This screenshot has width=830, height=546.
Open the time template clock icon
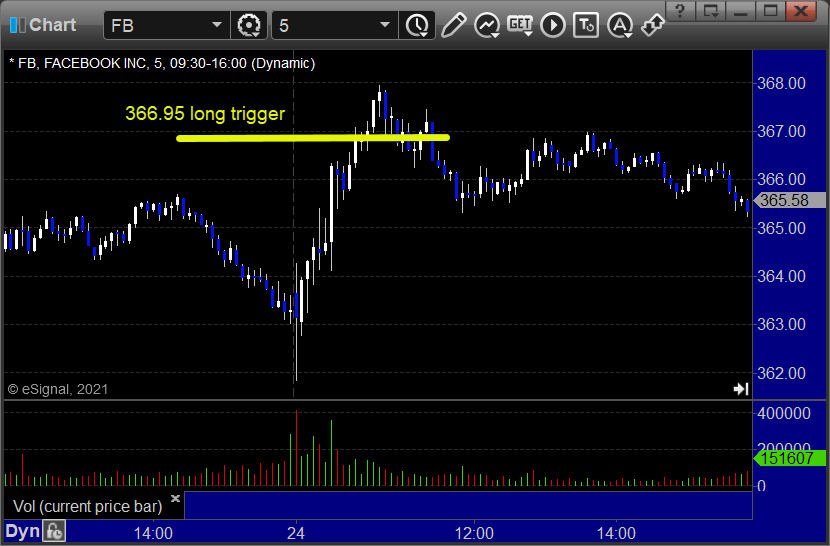417,25
